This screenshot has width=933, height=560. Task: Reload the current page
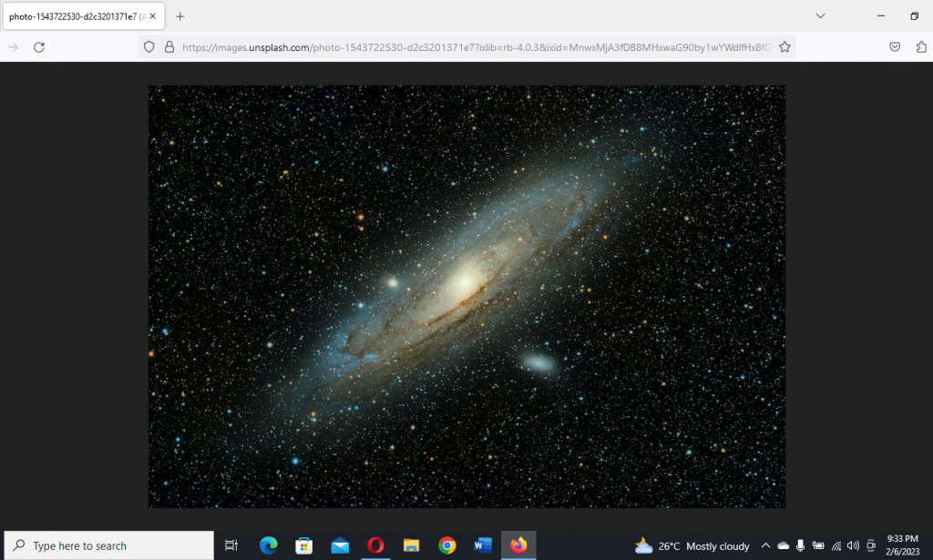(x=38, y=46)
